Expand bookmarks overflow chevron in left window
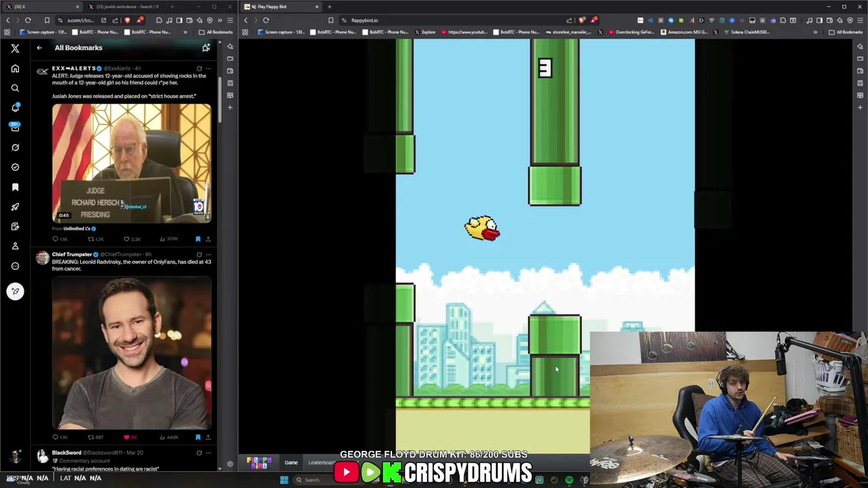This screenshot has width=868, height=488. point(185,32)
